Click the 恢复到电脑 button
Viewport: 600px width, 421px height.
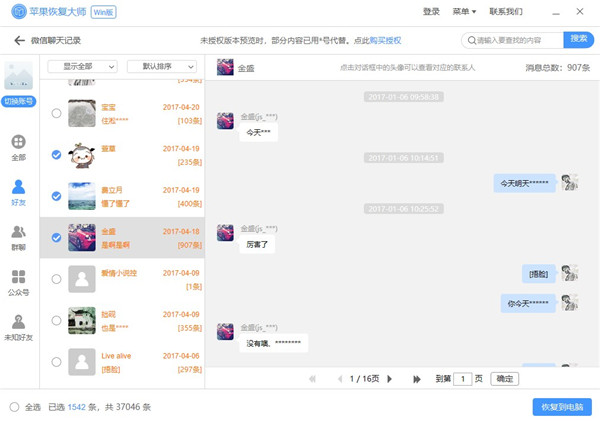click(562, 407)
